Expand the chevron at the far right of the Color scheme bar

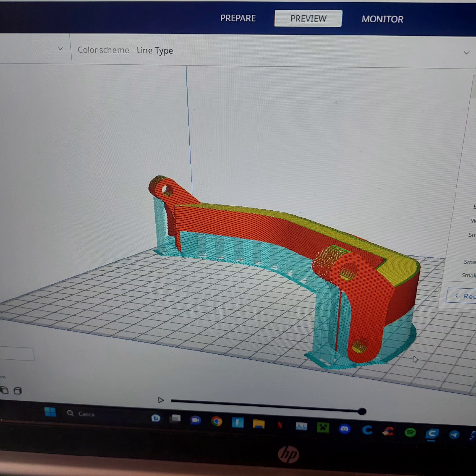466,53
